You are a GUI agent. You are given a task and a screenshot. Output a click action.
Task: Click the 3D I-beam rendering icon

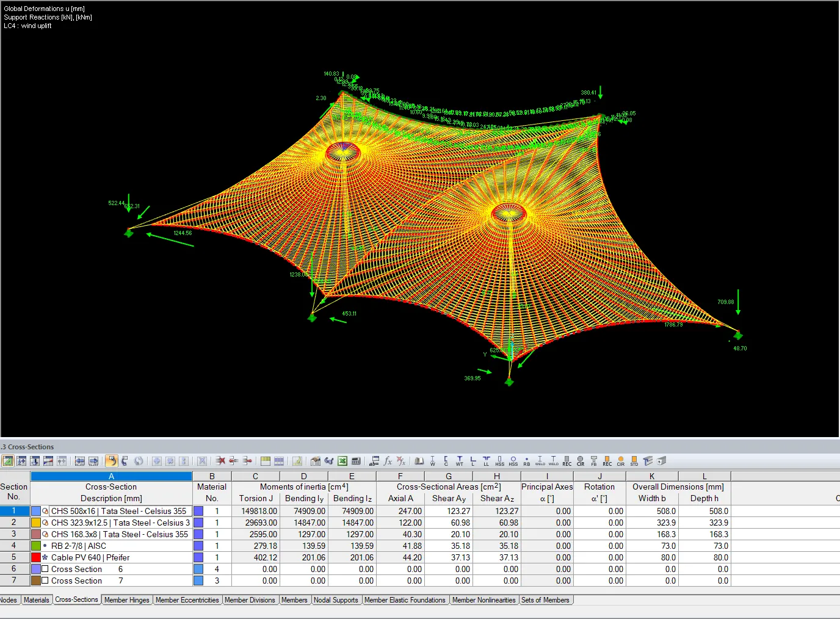(x=648, y=461)
